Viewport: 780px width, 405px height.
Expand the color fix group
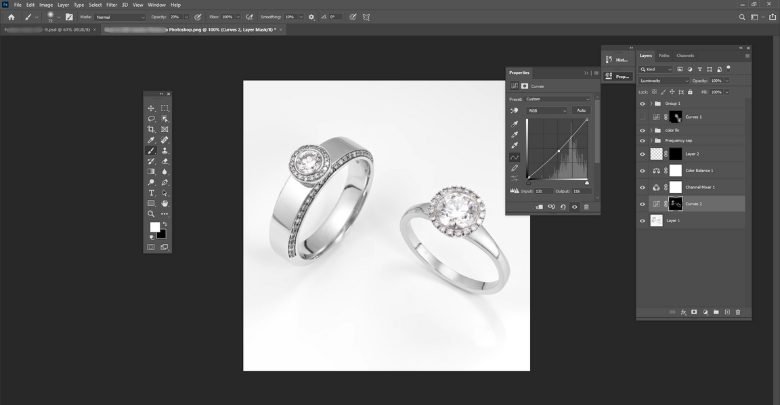tap(651, 130)
